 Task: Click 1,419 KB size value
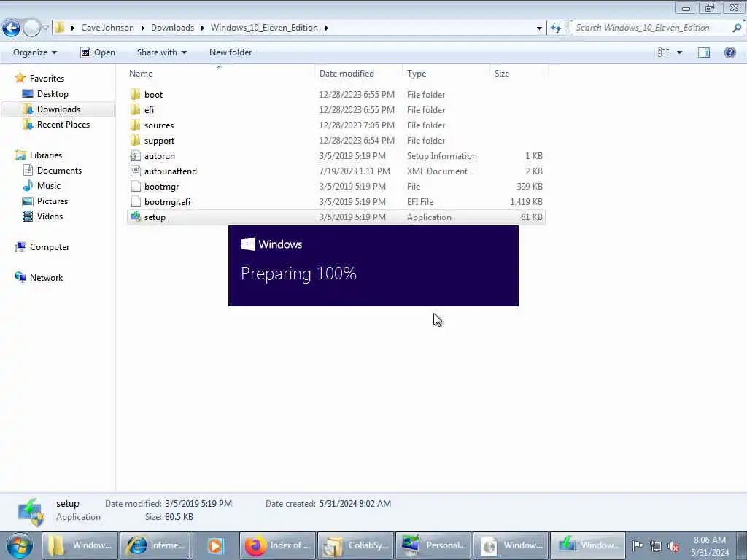click(526, 202)
